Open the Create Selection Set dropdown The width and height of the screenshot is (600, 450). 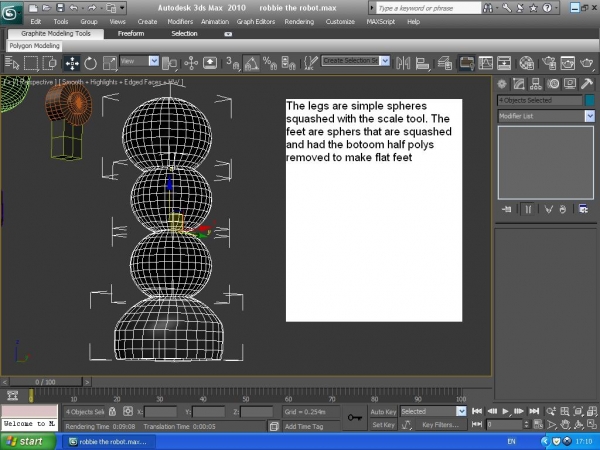[385, 61]
